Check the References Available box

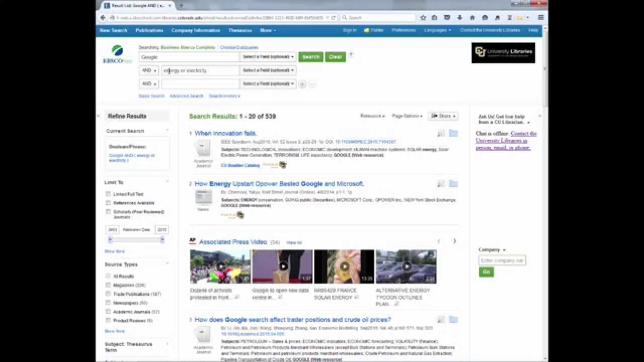click(108, 203)
